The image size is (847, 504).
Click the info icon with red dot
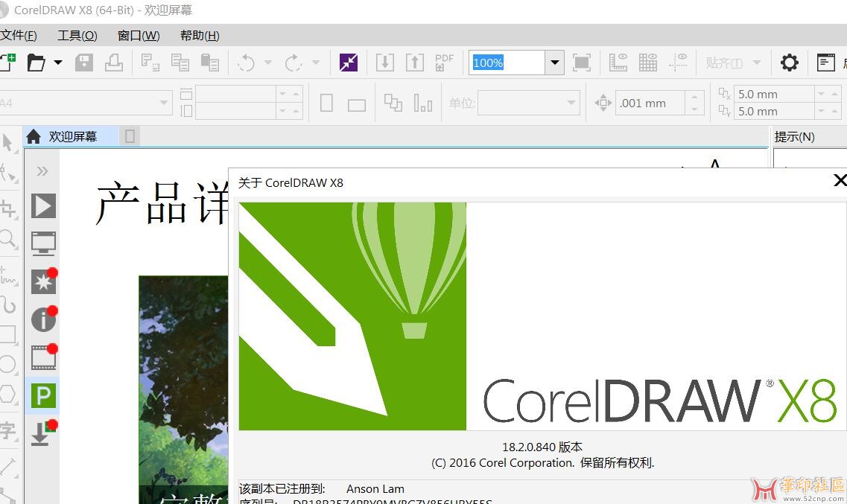click(x=43, y=319)
